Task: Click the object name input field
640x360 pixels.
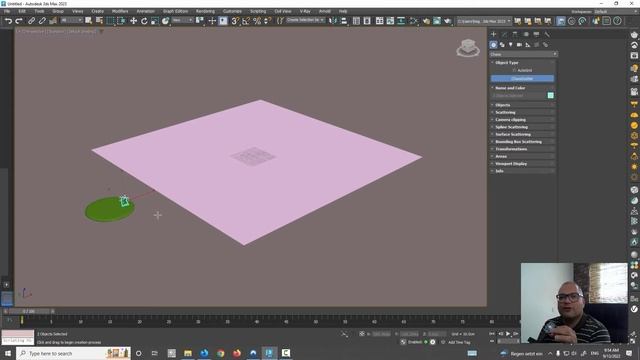Action: click(518, 96)
